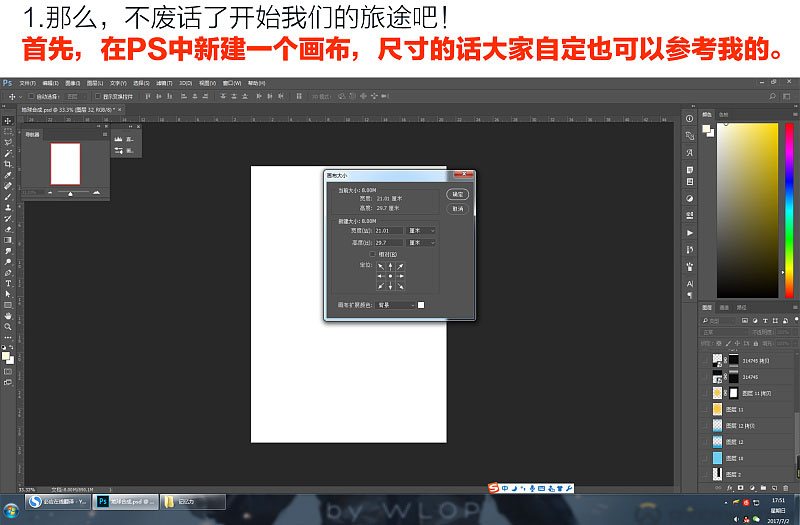
Task: Toggle visibility of 图层 11
Action: tap(706, 409)
